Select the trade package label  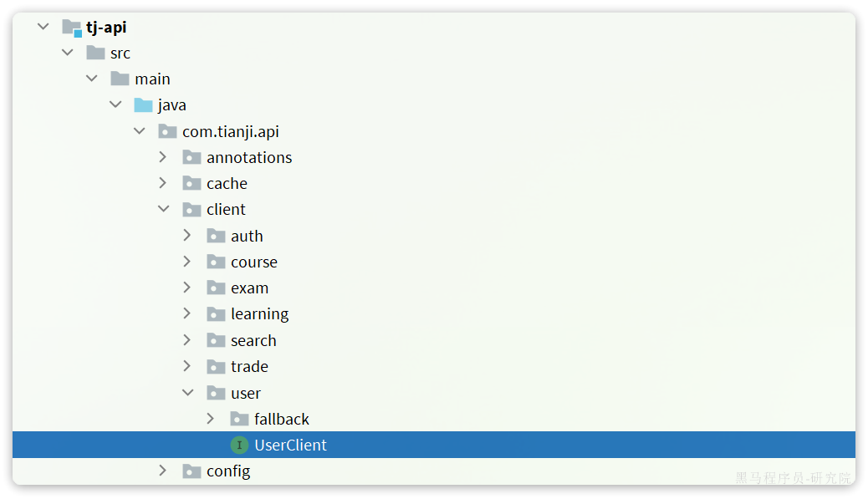[x=250, y=367]
